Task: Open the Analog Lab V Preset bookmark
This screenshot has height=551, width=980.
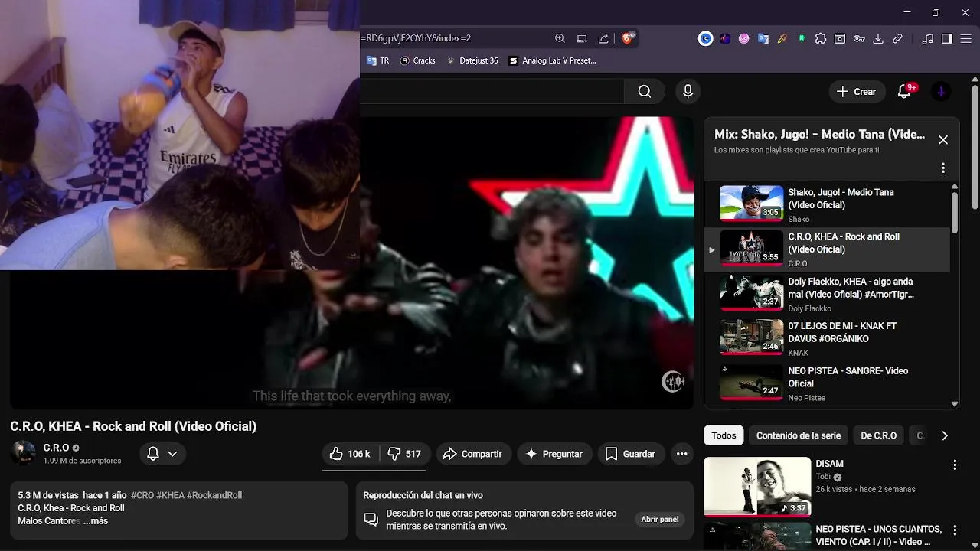Action: pos(552,60)
